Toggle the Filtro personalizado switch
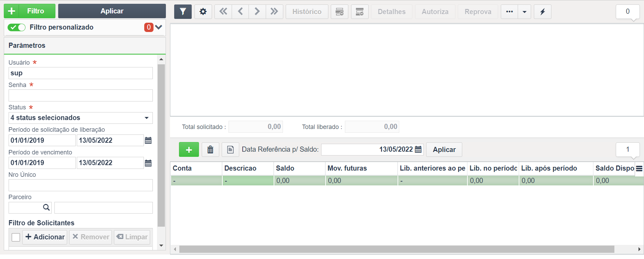Viewport: 644px width, 259px height. pos(17,28)
